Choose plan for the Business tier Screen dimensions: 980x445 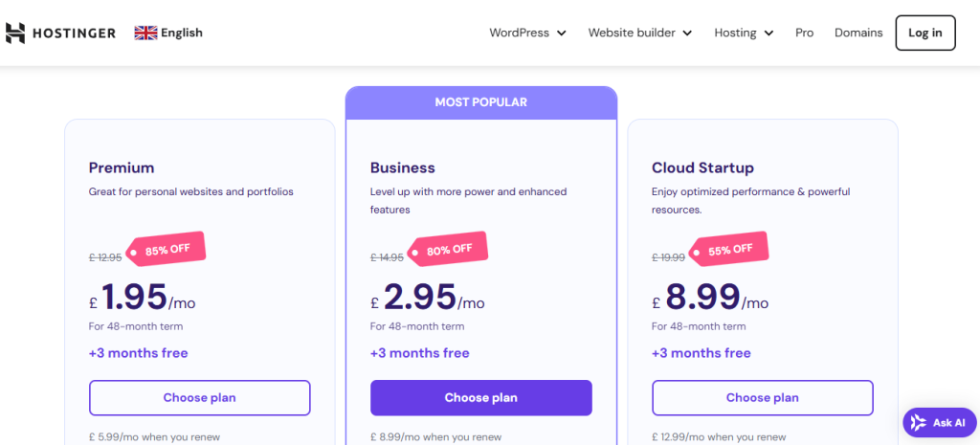(480, 398)
